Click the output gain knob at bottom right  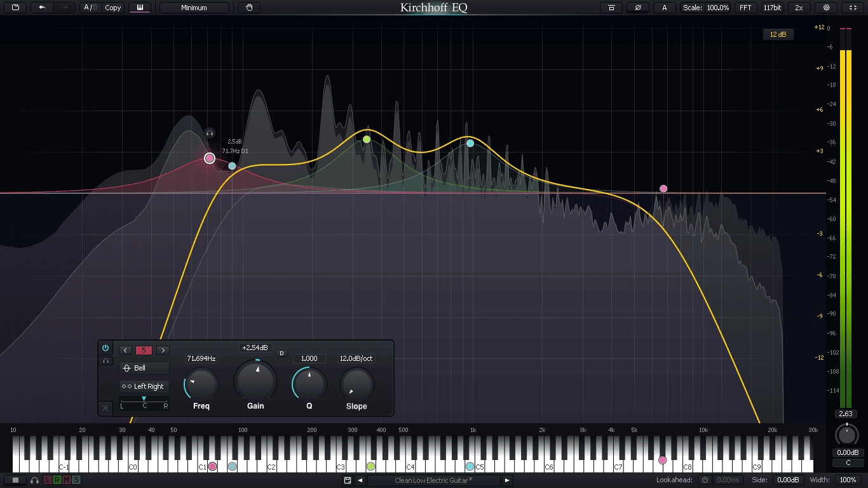pos(846,435)
